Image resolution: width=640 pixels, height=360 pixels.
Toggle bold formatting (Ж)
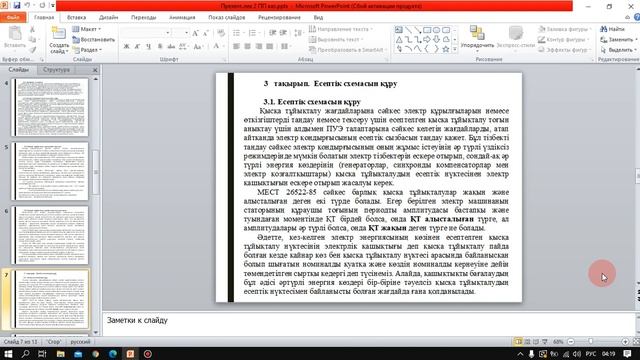click(127, 47)
